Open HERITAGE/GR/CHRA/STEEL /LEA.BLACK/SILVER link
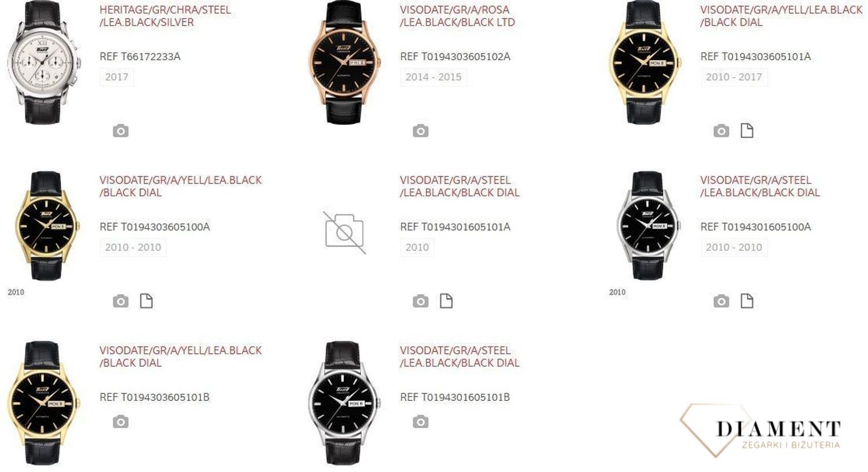 [165, 16]
